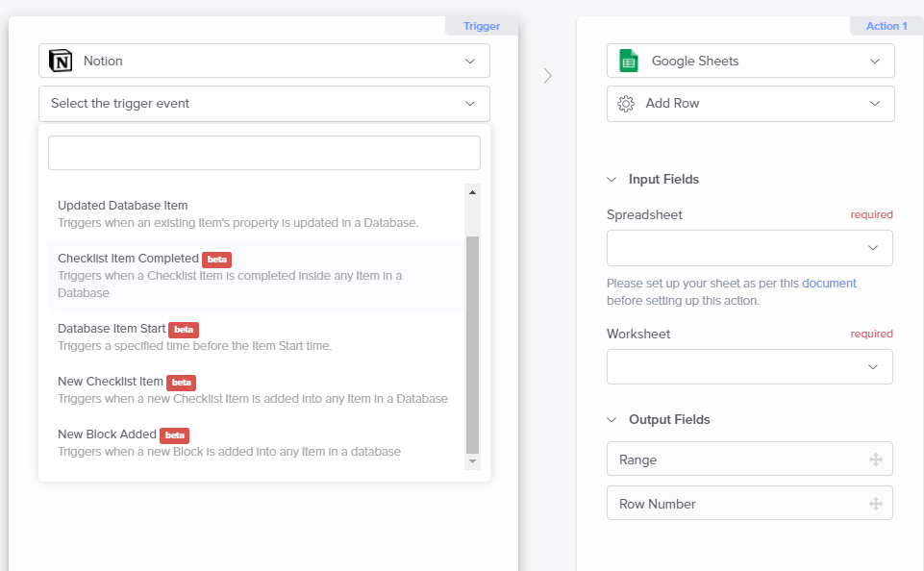Image resolution: width=924 pixels, height=571 pixels.
Task: Click the Action 1 tab label
Action: click(x=887, y=26)
